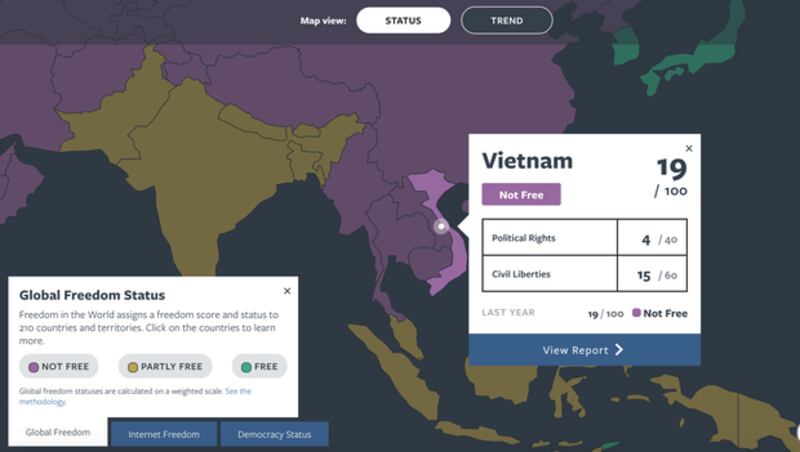Open the Internet Freedom tab

tap(164, 434)
